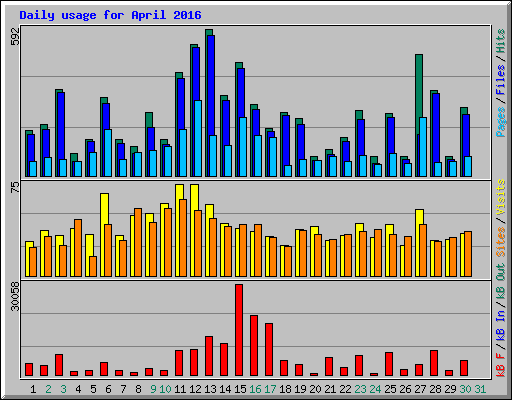Click day 29 on the x-axis
Viewport: 512px width, 400px height.
pyautogui.click(x=450, y=389)
